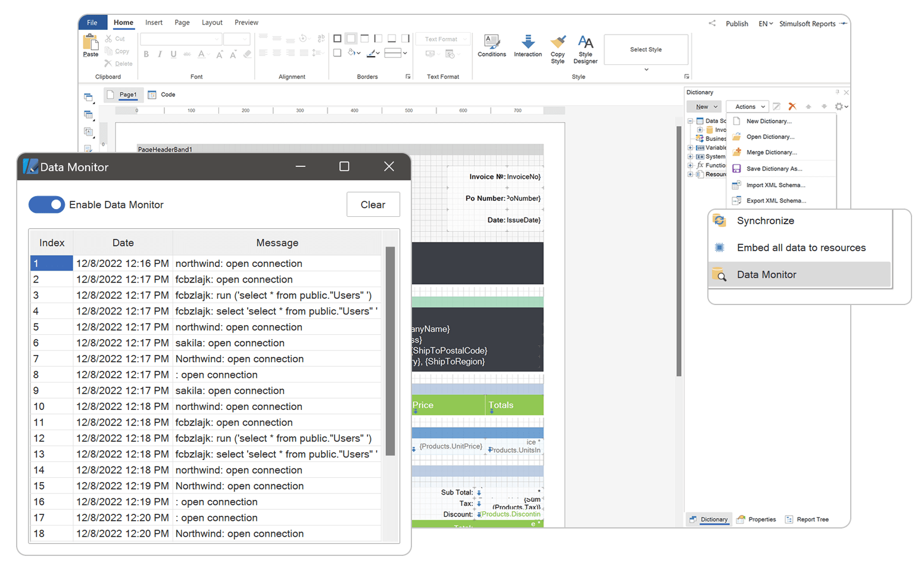Viewport: 924px width, 572px height.
Task: Open the EN language dropdown
Action: [765, 24]
